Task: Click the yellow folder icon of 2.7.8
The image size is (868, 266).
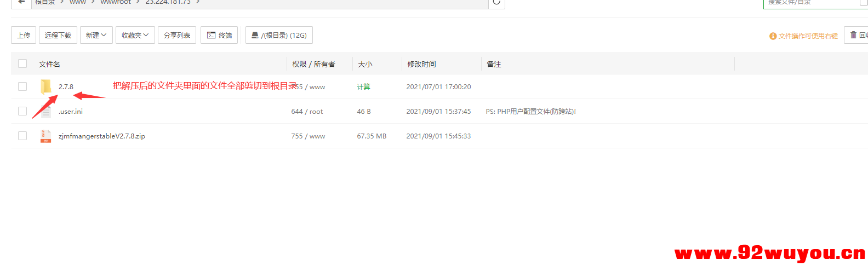Action: click(46, 86)
